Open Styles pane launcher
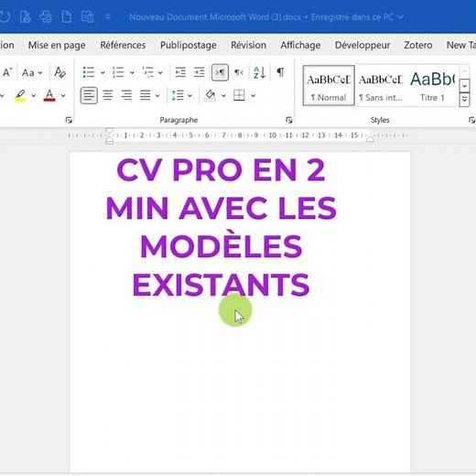This screenshot has width=476, height=476. tap(471, 120)
